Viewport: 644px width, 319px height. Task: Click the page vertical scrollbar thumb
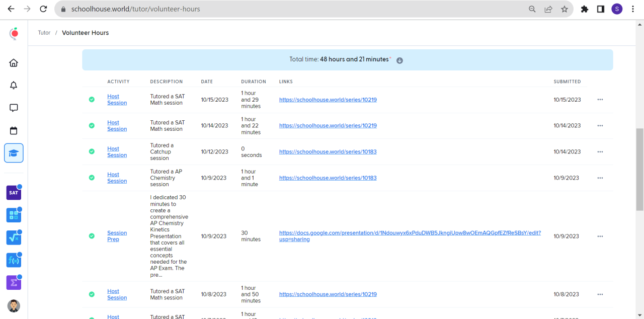639,170
